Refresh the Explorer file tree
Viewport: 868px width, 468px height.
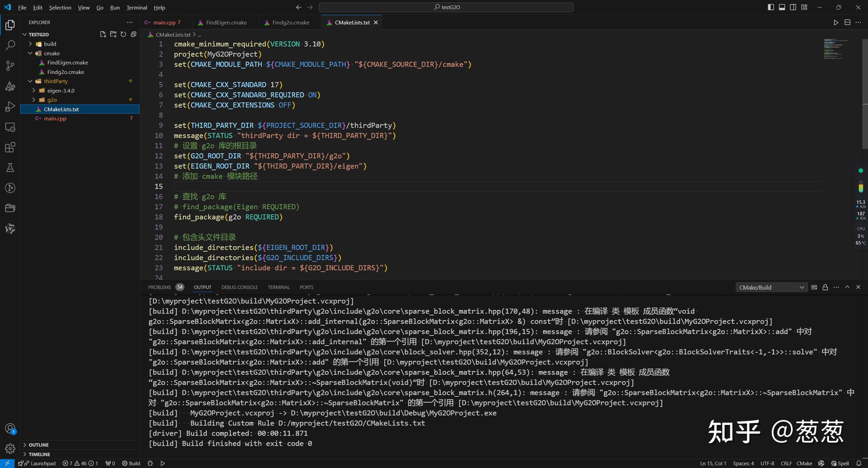coord(123,34)
